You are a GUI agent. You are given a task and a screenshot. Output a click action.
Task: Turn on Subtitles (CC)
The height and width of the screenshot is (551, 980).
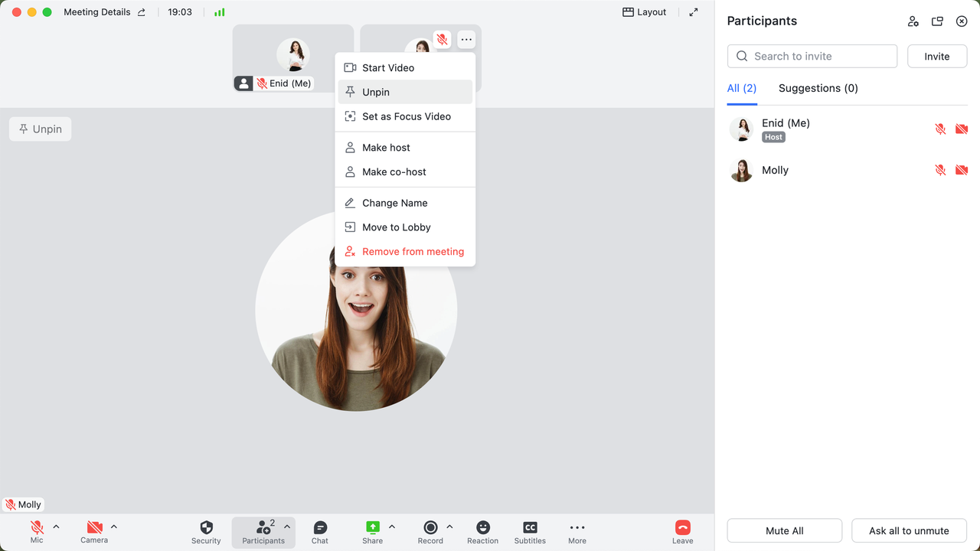click(530, 532)
